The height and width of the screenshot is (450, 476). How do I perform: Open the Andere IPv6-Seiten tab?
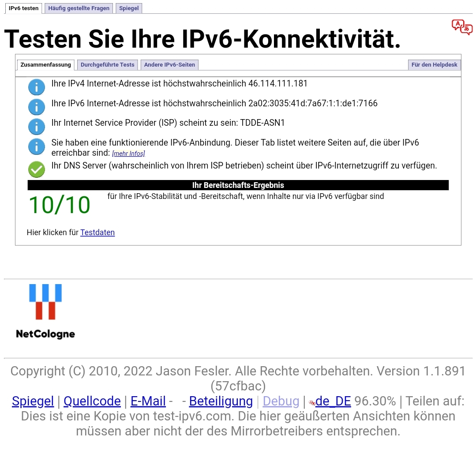tap(169, 65)
